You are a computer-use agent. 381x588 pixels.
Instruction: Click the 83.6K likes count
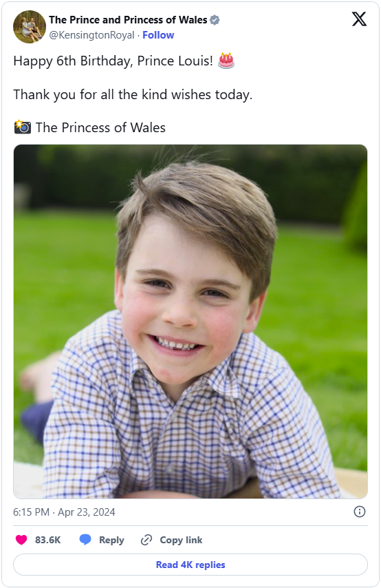[x=47, y=540]
